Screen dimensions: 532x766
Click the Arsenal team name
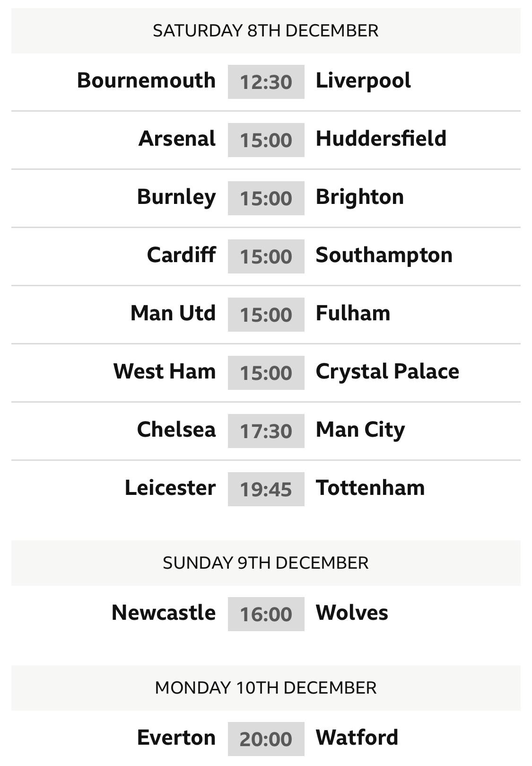tap(177, 139)
